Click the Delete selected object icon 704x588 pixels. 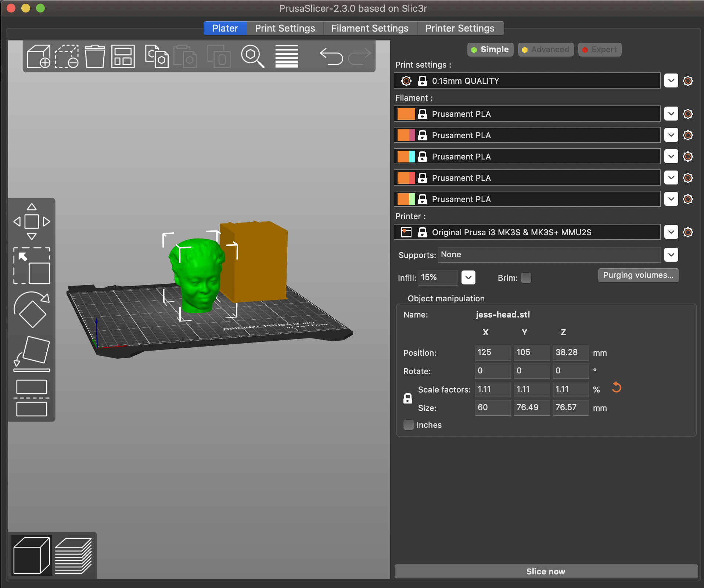(67, 56)
